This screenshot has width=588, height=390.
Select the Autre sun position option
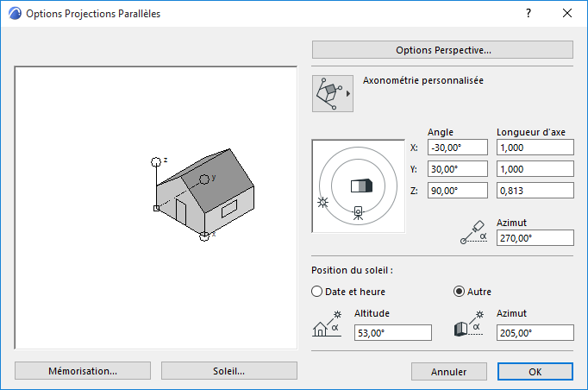460,292
